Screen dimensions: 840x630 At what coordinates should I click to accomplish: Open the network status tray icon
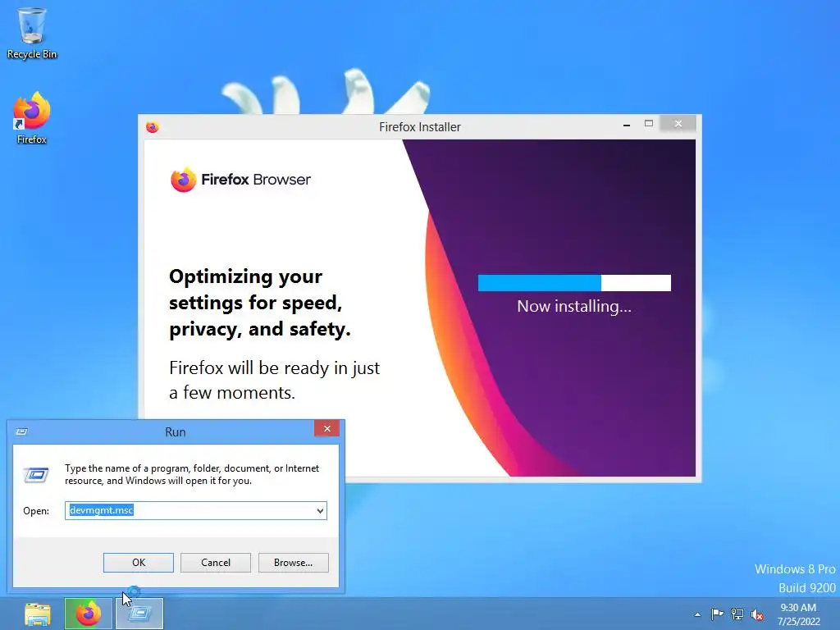coord(737,614)
